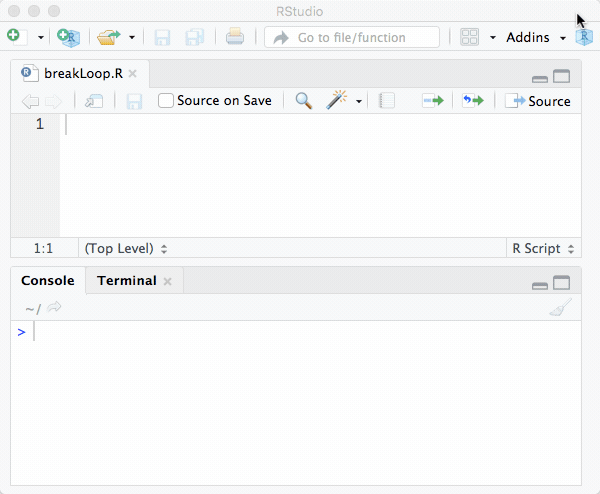Click the 1:1 cursor position indicator
This screenshot has width=600, height=494.
click(x=43, y=249)
